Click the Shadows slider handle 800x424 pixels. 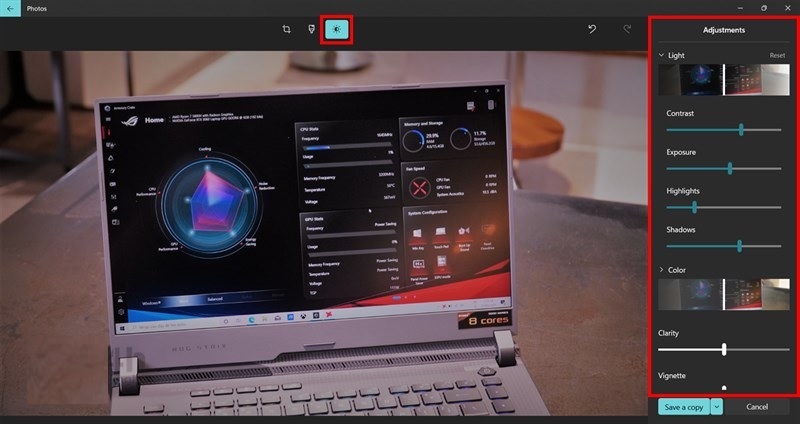[x=740, y=246]
